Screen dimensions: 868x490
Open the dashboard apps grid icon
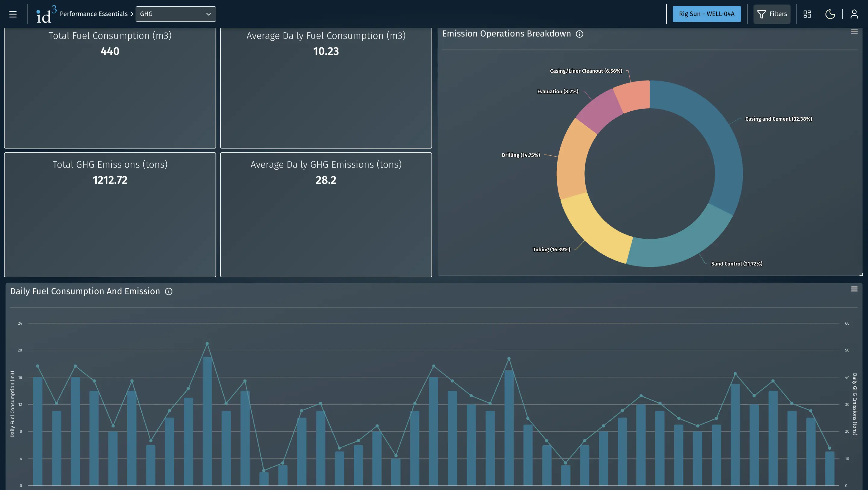[808, 14]
